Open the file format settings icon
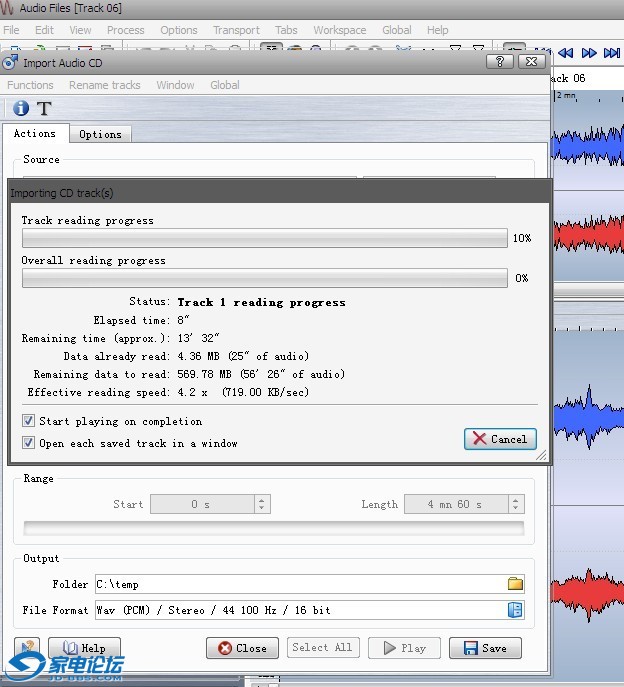The height and width of the screenshot is (687, 624). pos(515,610)
